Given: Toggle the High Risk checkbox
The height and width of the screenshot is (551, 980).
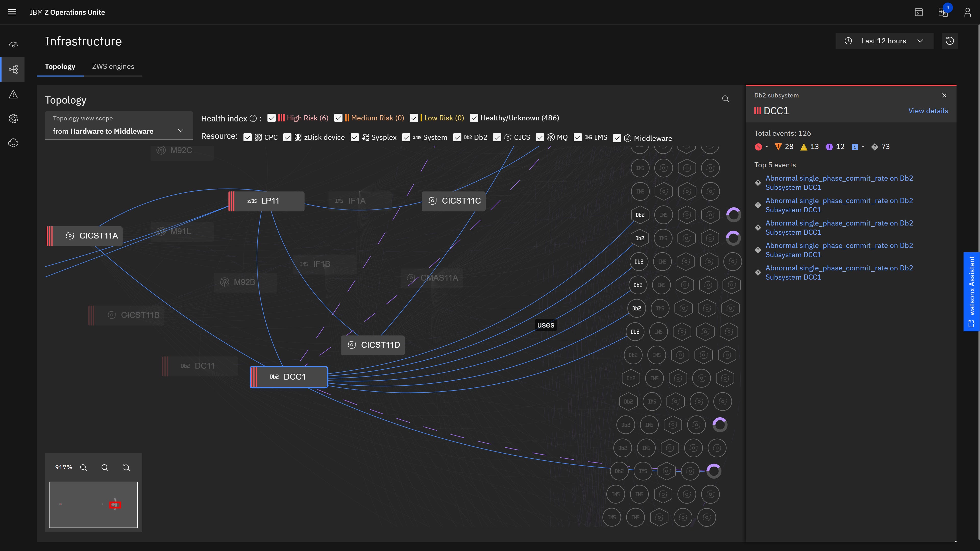Looking at the screenshot, I should [x=271, y=118].
